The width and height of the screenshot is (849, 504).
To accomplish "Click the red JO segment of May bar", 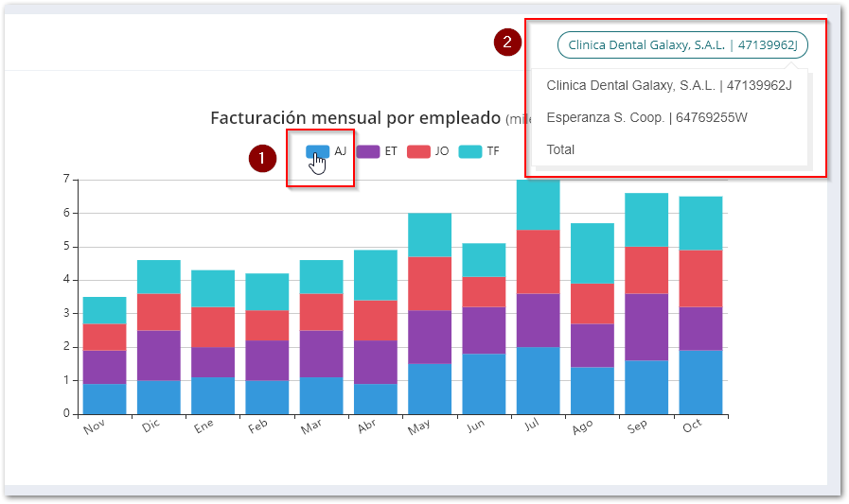I will coord(430,283).
